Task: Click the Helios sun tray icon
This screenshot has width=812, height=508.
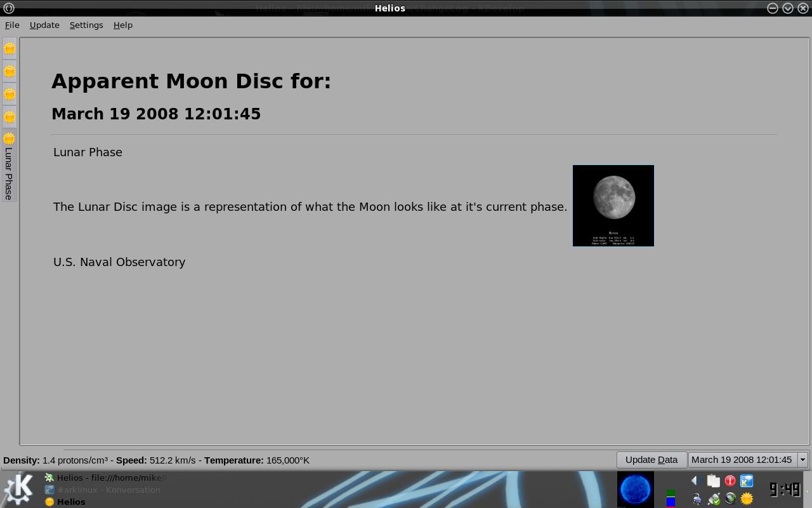Action: [x=747, y=499]
